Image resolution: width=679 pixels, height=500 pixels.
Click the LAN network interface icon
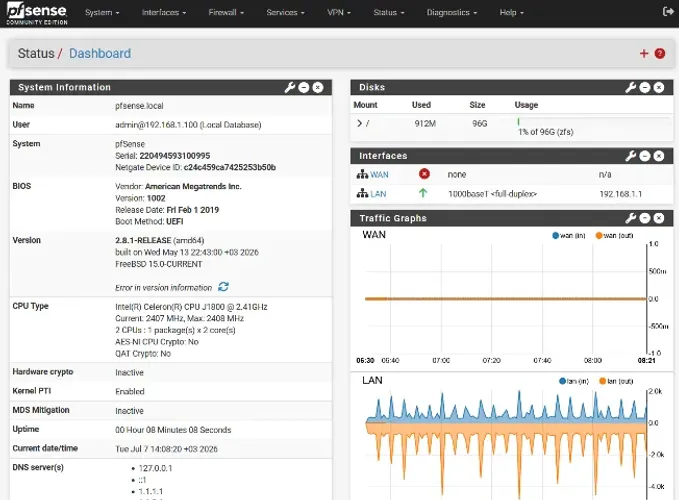[x=362, y=194]
